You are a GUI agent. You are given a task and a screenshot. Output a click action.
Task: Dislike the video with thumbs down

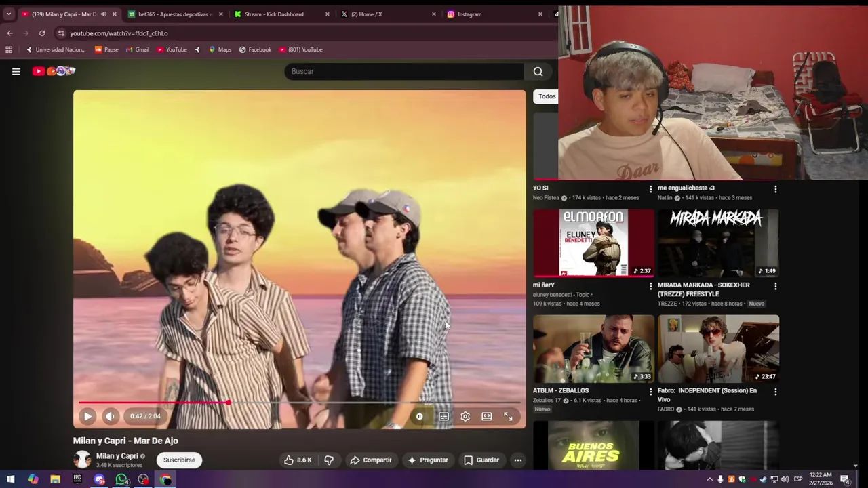coord(329,460)
